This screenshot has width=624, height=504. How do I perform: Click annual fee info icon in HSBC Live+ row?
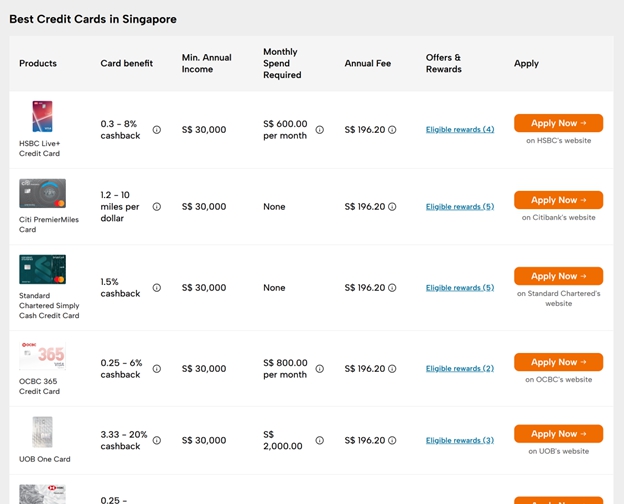(x=392, y=130)
